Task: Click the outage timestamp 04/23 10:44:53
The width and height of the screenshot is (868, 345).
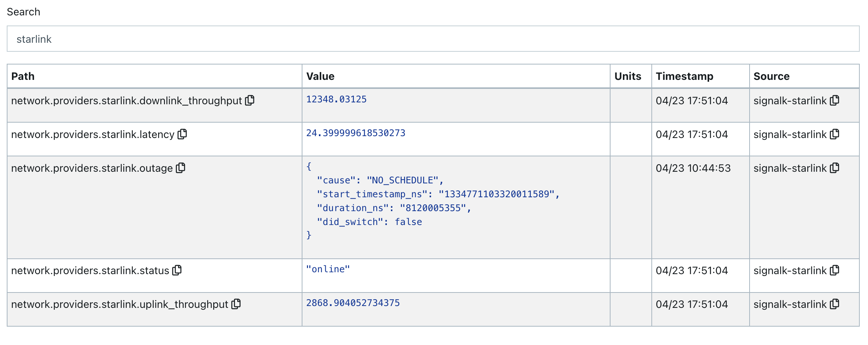Action: tap(693, 168)
